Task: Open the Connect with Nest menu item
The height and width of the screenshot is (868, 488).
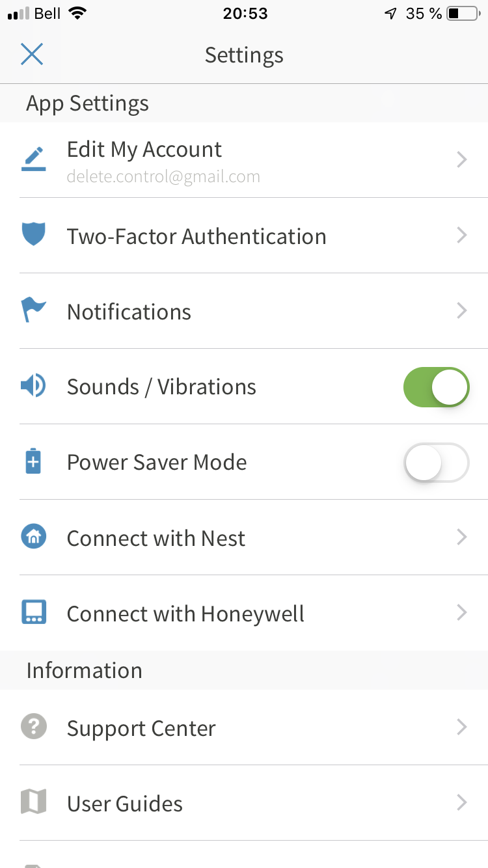Action: pyautogui.click(x=156, y=539)
